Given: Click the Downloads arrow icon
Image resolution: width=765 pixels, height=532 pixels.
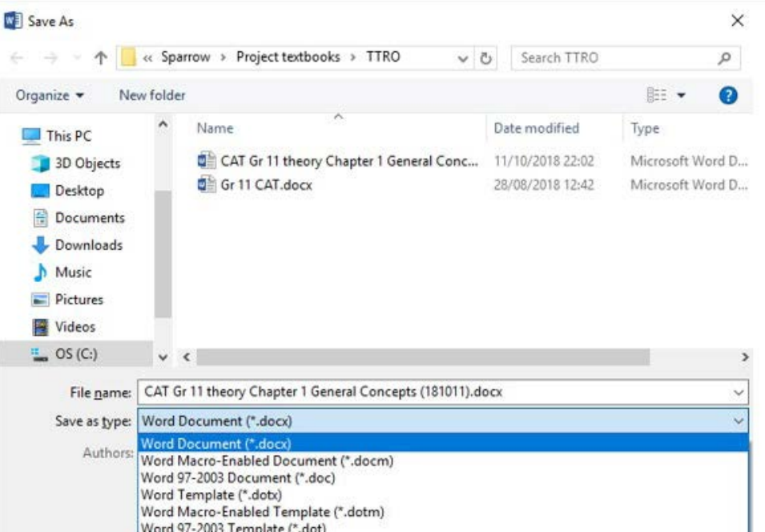Looking at the screenshot, I should 41,245.
